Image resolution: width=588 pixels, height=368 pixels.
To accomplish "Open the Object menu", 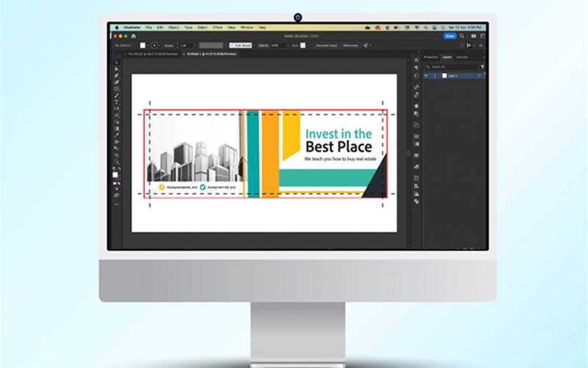I will click(x=173, y=27).
